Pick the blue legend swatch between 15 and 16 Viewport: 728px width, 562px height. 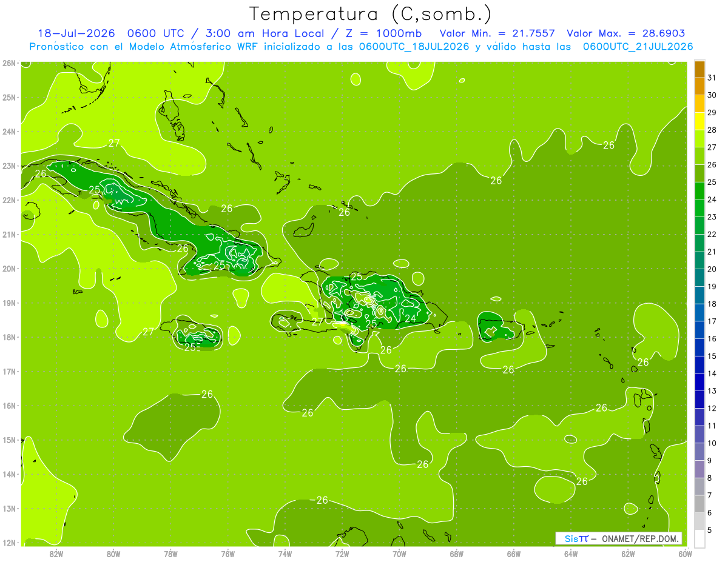[x=699, y=347]
